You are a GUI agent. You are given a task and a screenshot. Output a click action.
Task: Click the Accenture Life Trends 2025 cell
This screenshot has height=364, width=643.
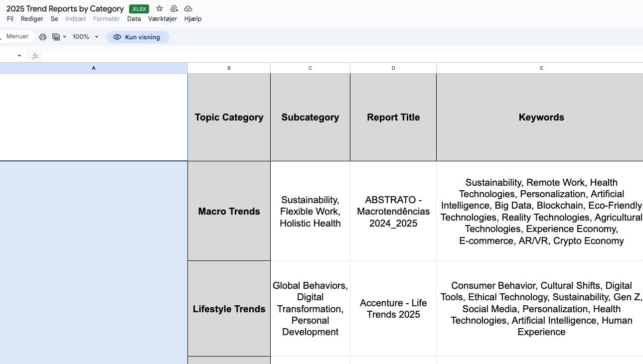pos(393,309)
